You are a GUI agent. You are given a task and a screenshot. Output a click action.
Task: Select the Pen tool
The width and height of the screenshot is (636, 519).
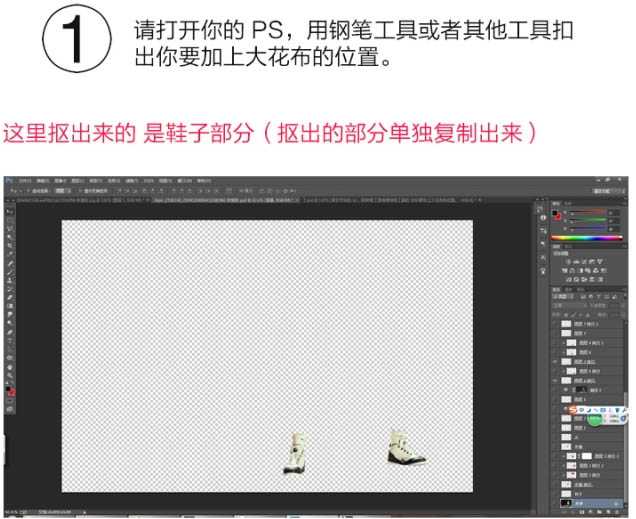tap(11, 332)
